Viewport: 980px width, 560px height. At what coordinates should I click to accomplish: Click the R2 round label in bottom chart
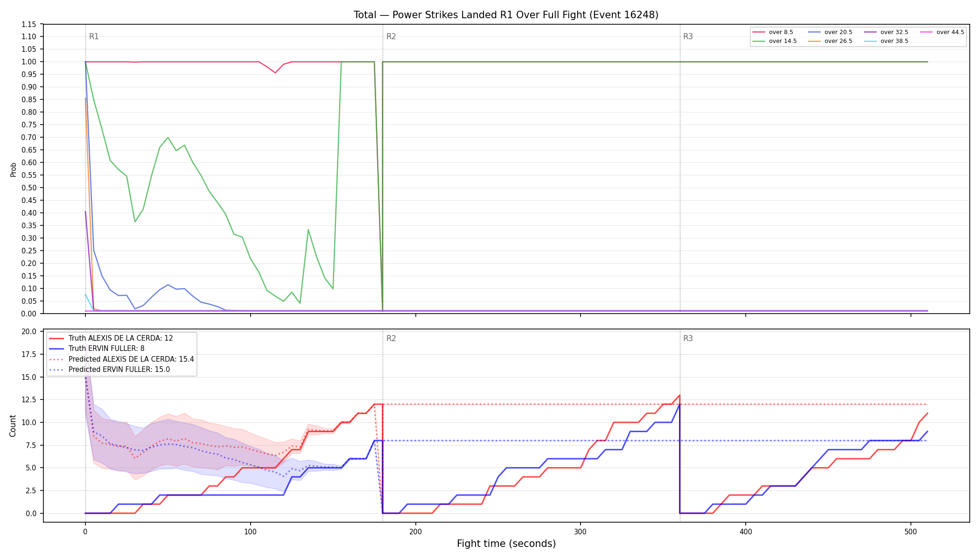[391, 338]
